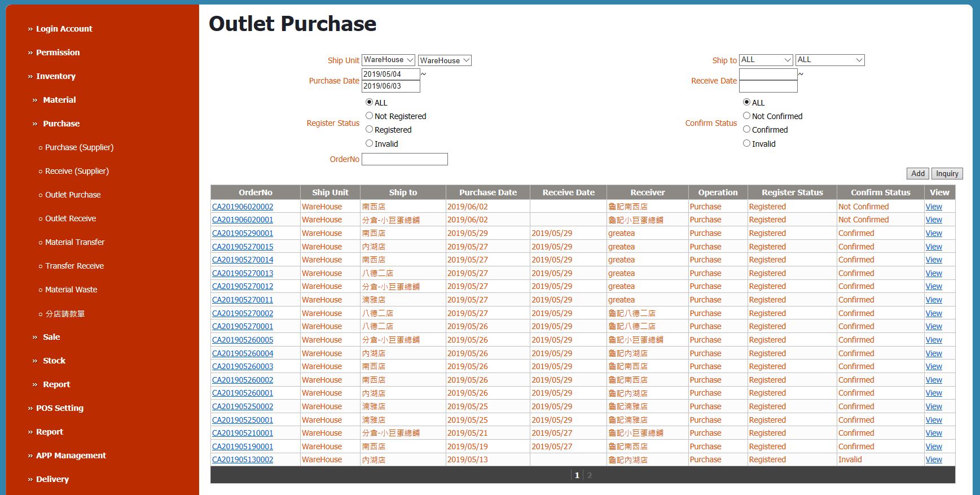Click the first Receive Date field

pyautogui.click(x=768, y=74)
